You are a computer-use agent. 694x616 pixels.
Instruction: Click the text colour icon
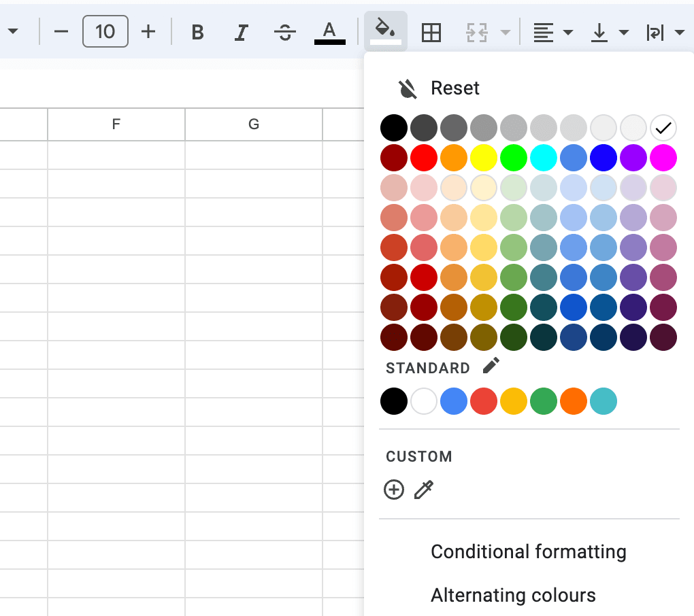pyautogui.click(x=329, y=32)
